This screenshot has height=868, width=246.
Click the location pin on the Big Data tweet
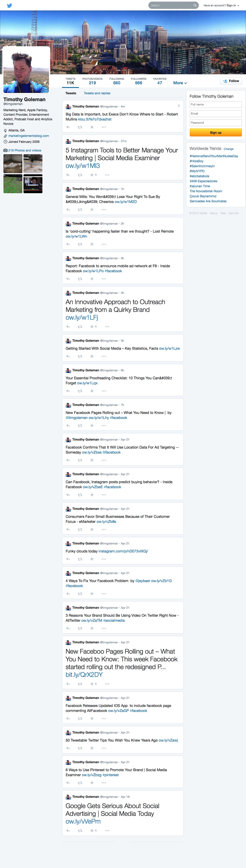click(179, 106)
